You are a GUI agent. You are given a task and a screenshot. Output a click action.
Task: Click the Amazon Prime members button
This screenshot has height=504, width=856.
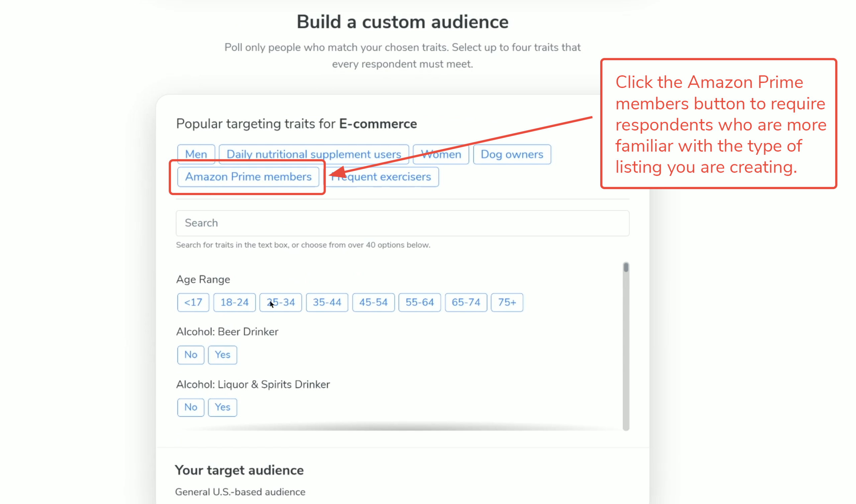pyautogui.click(x=248, y=176)
